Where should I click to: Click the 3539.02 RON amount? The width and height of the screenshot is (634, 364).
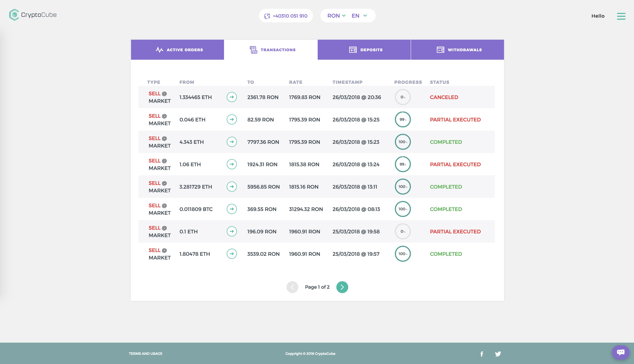point(263,254)
